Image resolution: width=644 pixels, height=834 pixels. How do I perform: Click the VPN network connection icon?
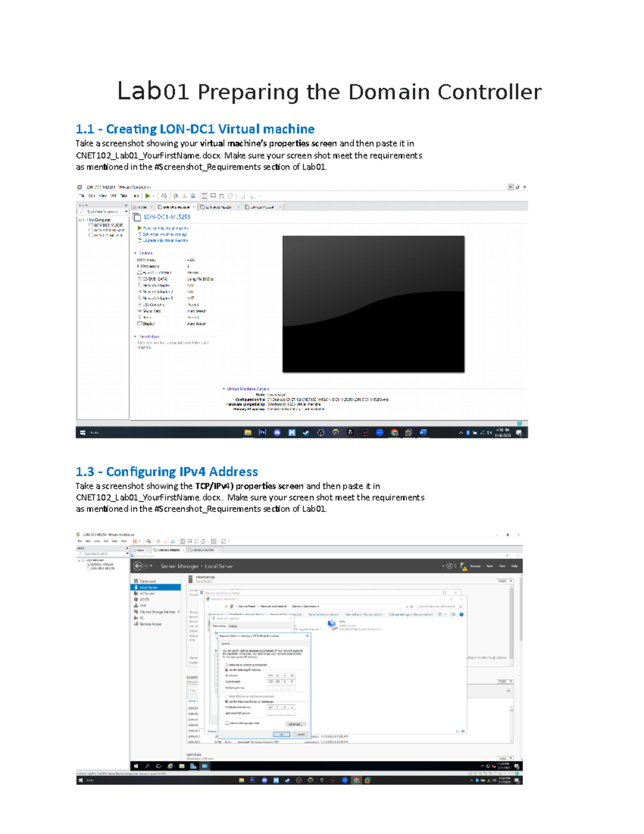tap(332, 625)
